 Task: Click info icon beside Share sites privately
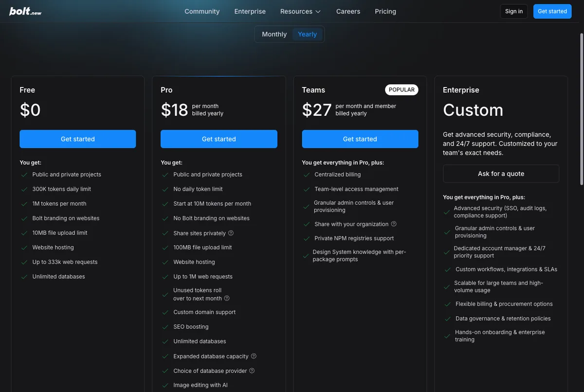[x=231, y=233]
